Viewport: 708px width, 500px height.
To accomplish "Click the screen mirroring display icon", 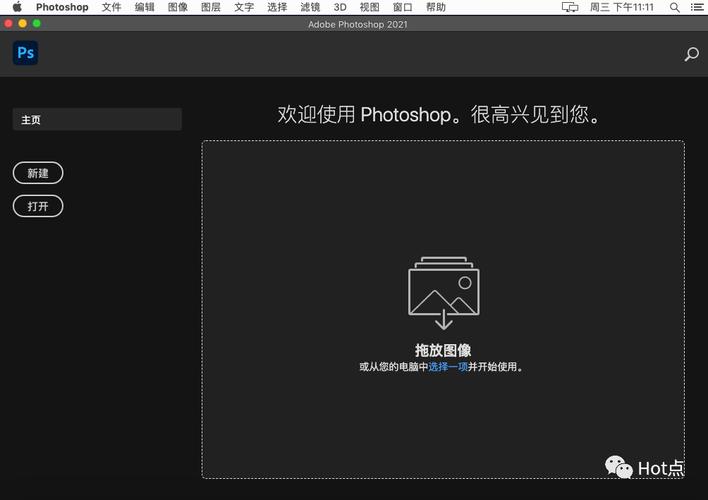I will 570,7.
